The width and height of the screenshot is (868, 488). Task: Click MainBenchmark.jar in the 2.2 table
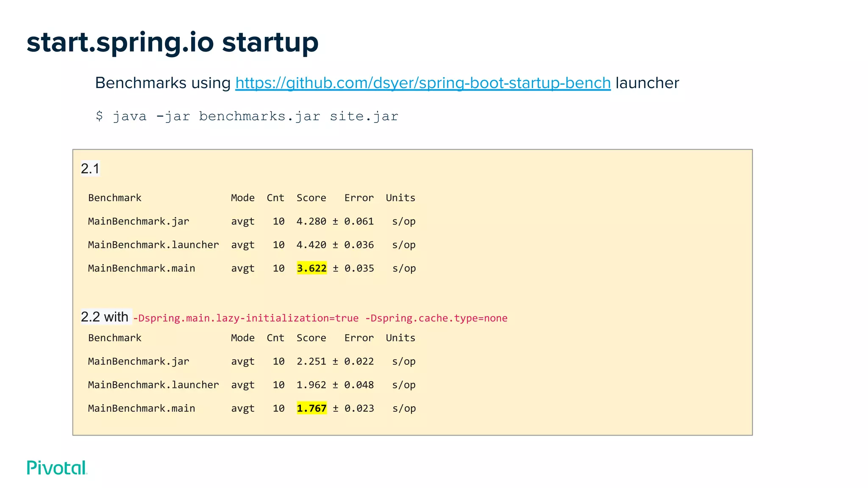(139, 362)
